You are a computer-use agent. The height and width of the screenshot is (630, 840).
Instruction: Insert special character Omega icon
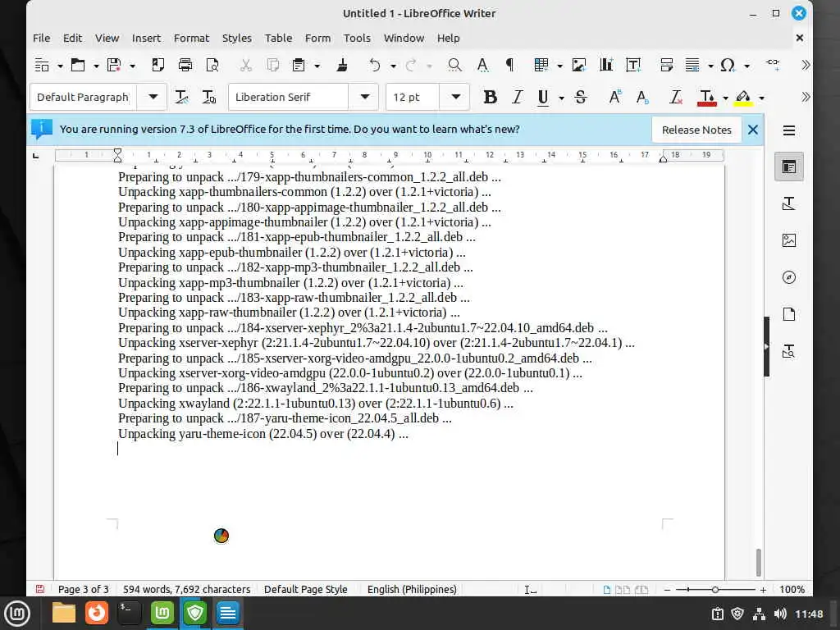click(728, 66)
